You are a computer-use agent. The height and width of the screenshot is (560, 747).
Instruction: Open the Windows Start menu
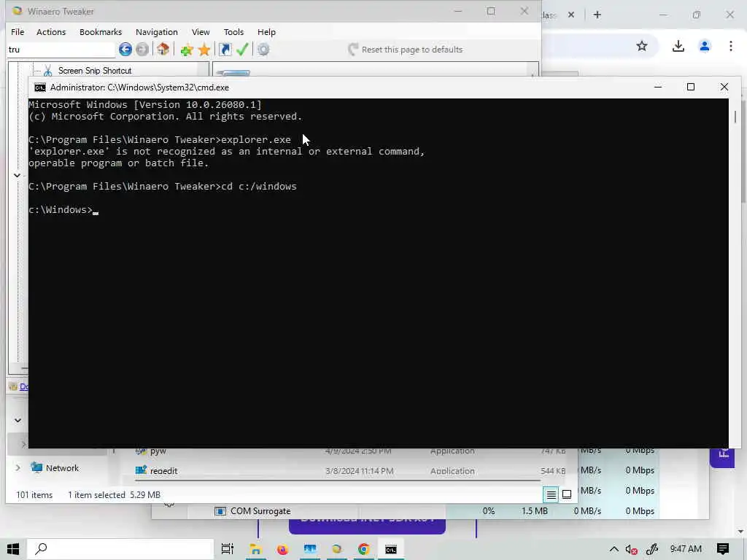13,549
